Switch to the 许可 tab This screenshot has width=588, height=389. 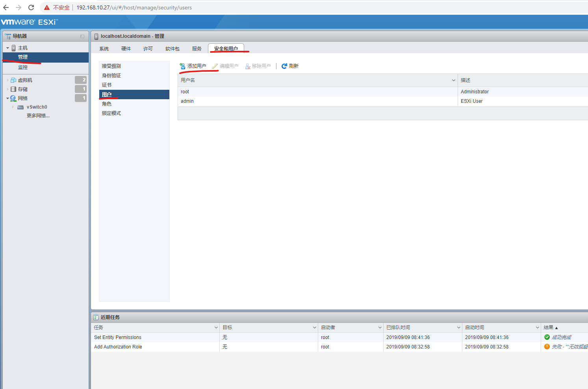(x=148, y=49)
